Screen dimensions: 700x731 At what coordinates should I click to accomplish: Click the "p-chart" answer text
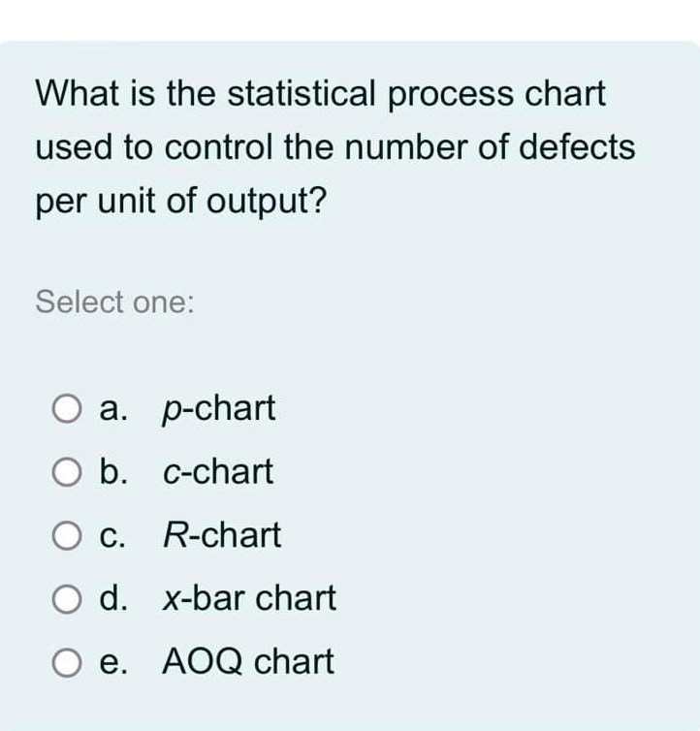[x=219, y=409]
